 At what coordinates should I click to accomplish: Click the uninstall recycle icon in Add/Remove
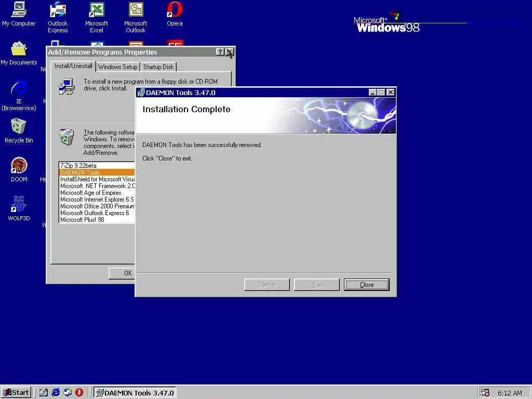pos(66,137)
